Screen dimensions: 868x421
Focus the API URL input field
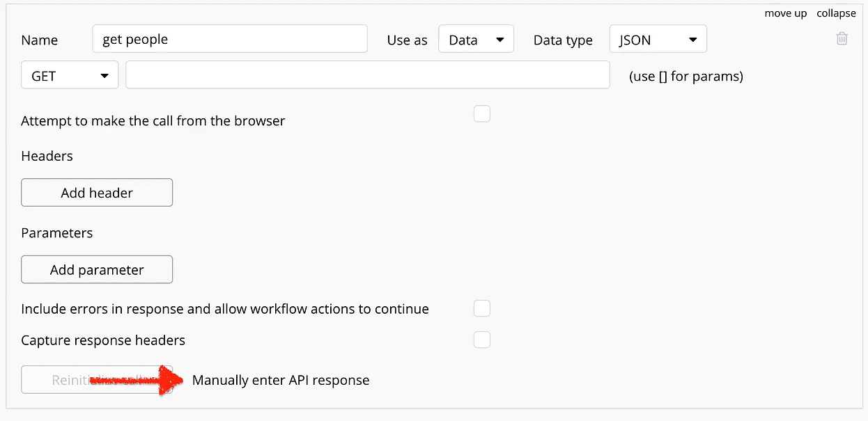point(368,76)
